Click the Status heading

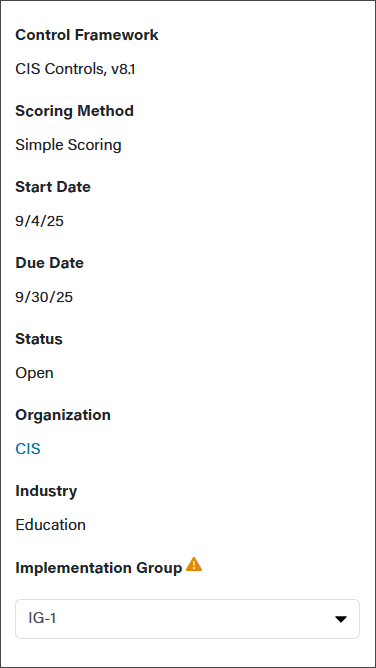pos(39,339)
